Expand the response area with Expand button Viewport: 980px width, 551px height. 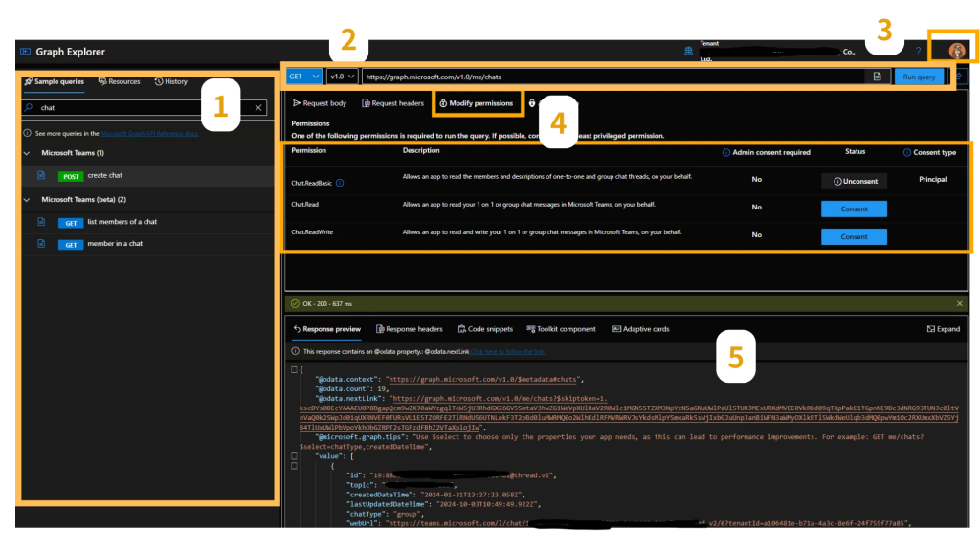coord(943,329)
